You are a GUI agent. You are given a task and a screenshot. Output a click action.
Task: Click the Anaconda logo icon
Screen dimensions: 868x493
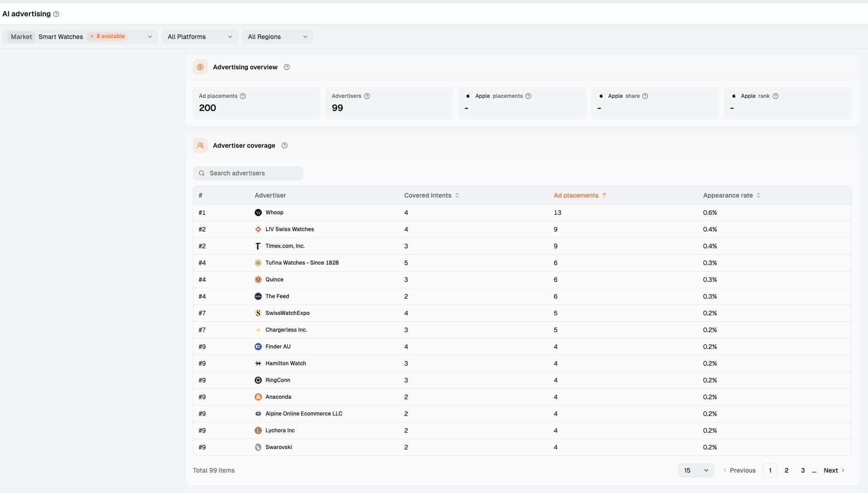pyautogui.click(x=258, y=397)
